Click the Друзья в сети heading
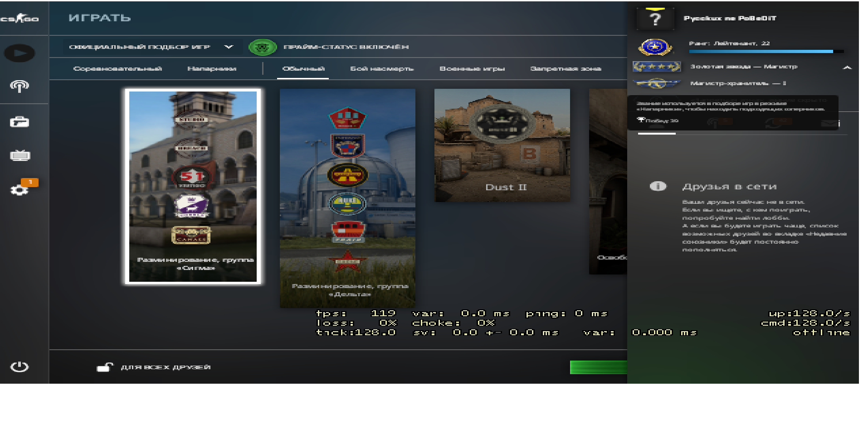The image size is (868, 424). coord(729,186)
